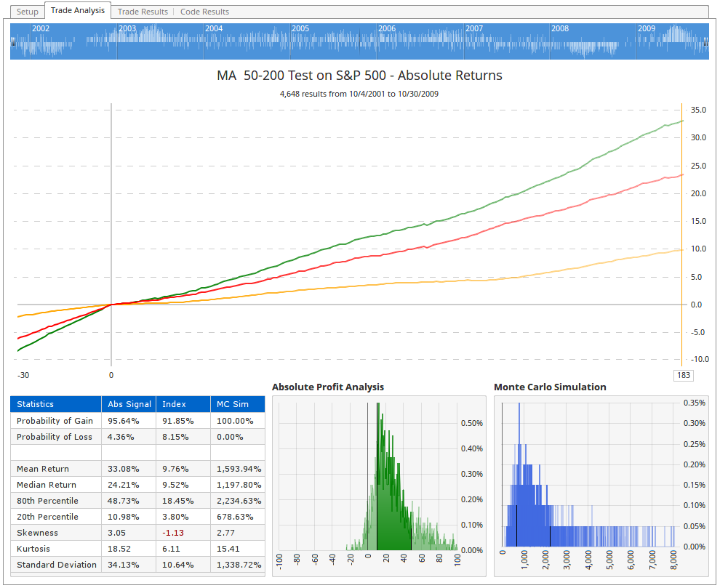This screenshot has width=720, height=588.
Task: Switch to the Trade Results tab
Action: [143, 12]
